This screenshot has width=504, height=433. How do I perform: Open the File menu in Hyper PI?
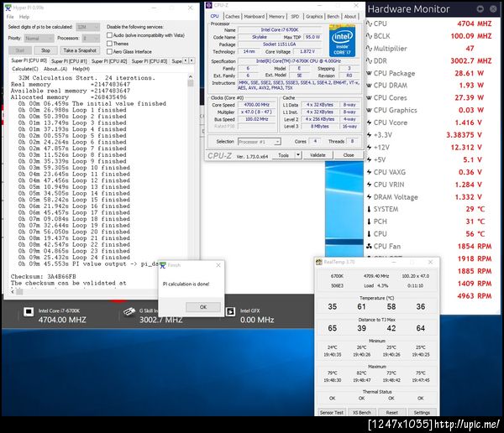coord(10,17)
